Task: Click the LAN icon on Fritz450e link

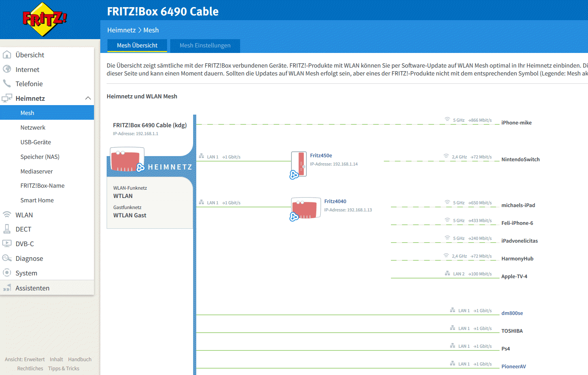Action: click(x=201, y=156)
